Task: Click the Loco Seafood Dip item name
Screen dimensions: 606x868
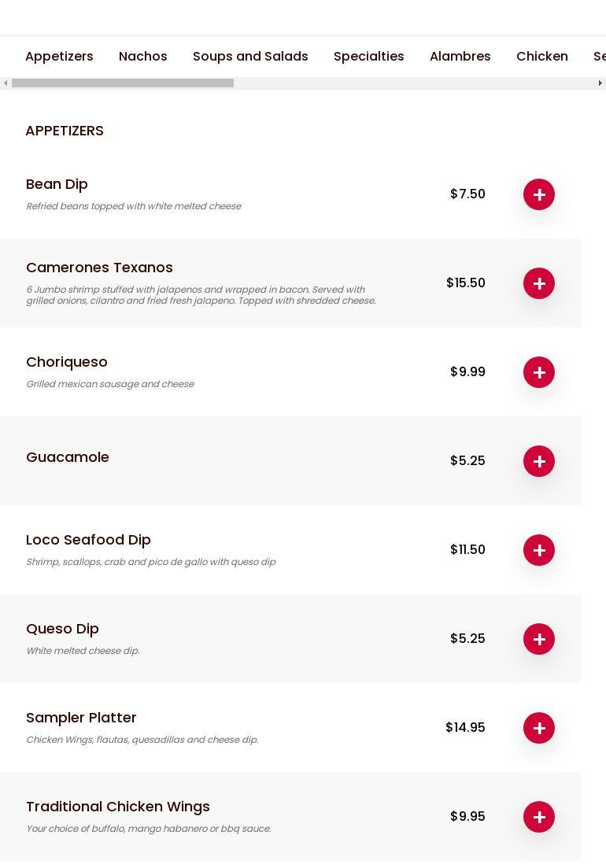Action: pyautogui.click(x=88, y=540)
